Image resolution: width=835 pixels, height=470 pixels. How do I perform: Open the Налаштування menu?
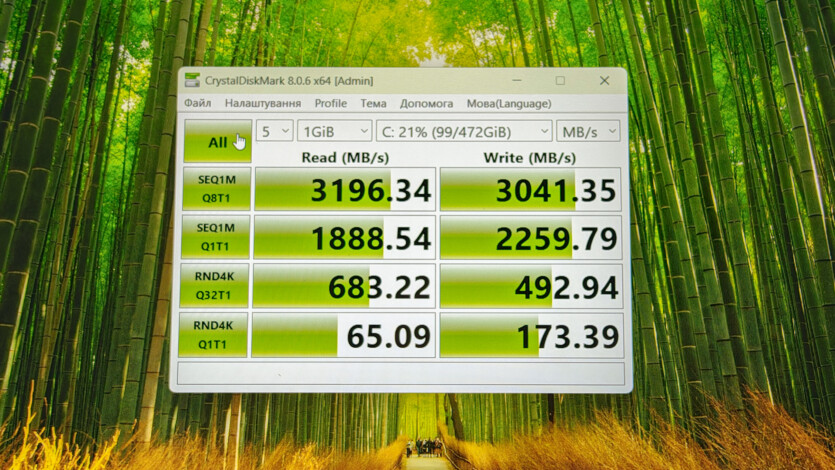[x=262, y=103]
